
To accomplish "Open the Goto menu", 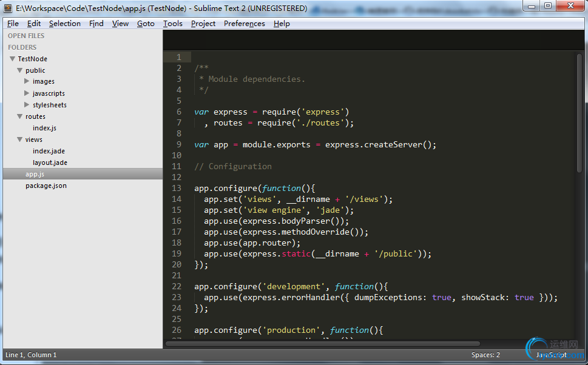I will pyautogui.click(x=146, y=24).
